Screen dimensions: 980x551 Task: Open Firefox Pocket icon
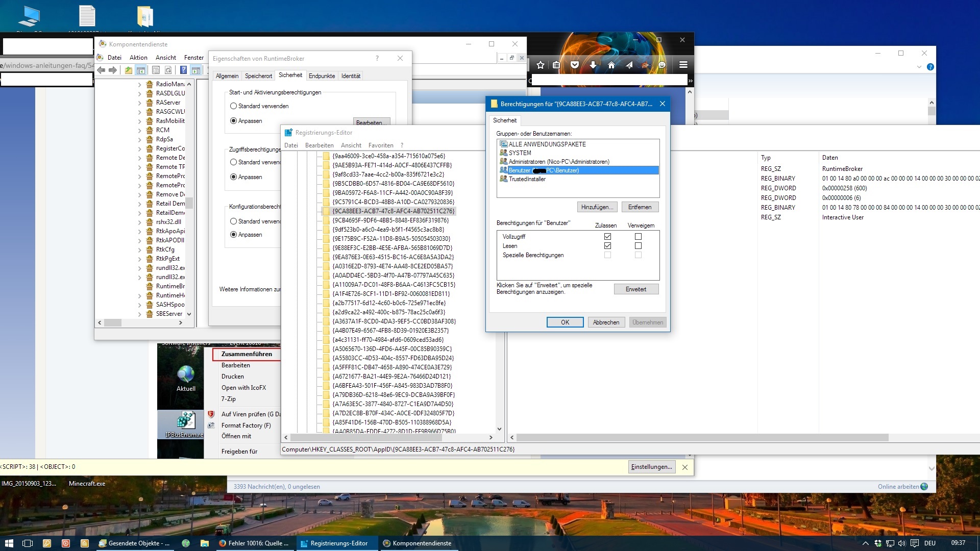(575, 65)
